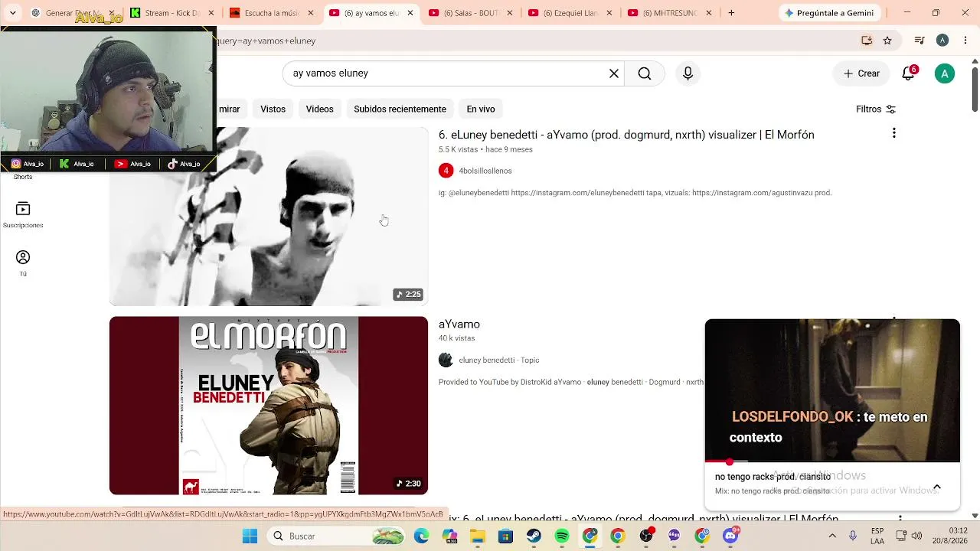Screen dimensions: 980x551
Task: Open the YouTube account avatar menu
Action: pos(945,73)
